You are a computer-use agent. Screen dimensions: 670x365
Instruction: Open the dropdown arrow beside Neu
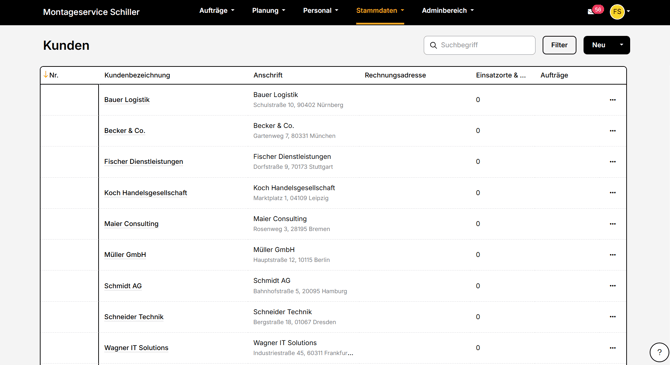pos(621,45)
